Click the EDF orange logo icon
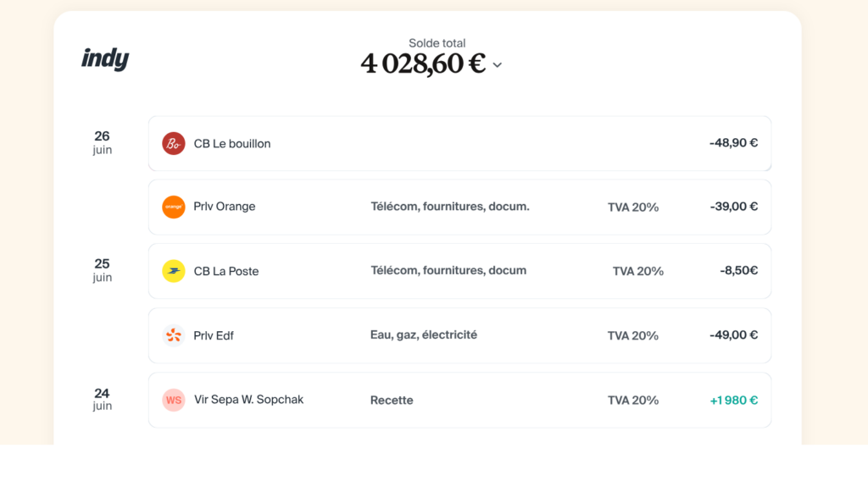Image resolution: width=868 pixels, height=492 pixels. (174, 335)
